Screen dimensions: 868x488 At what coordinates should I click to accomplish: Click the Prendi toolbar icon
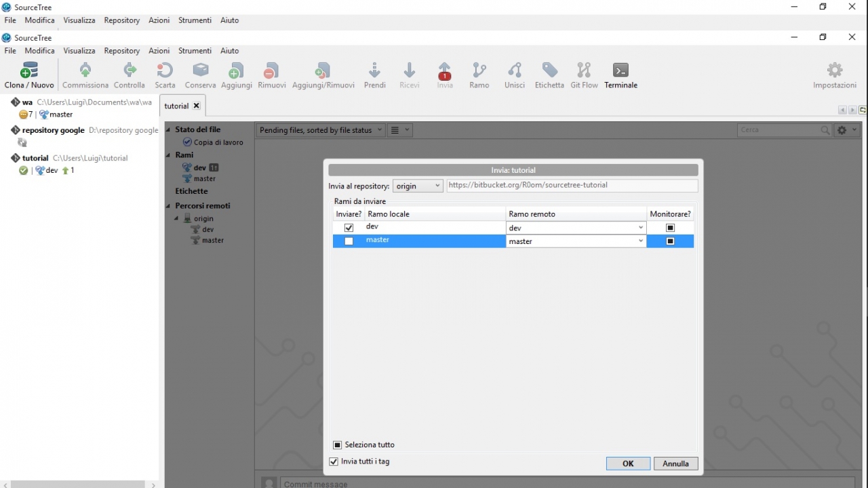coord(374,70)
